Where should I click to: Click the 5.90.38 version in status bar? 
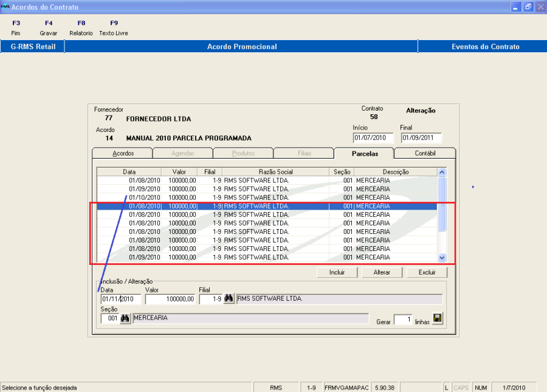click(385, 388)
